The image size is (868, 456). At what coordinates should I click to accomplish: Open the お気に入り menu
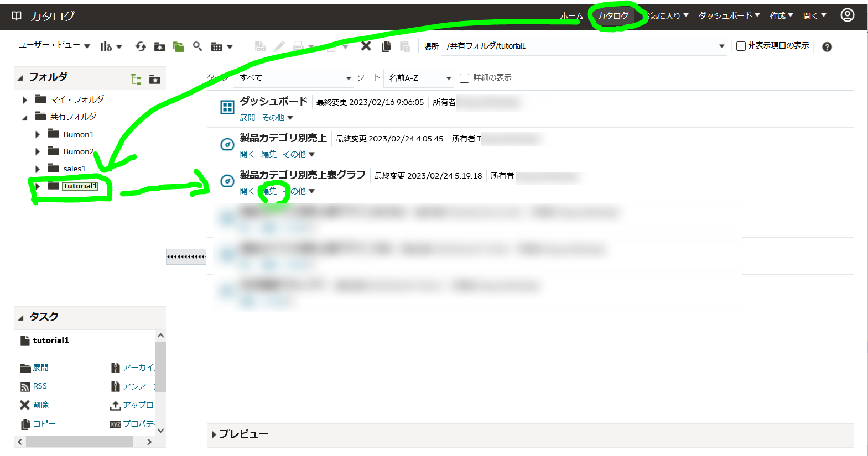(665, 15)
